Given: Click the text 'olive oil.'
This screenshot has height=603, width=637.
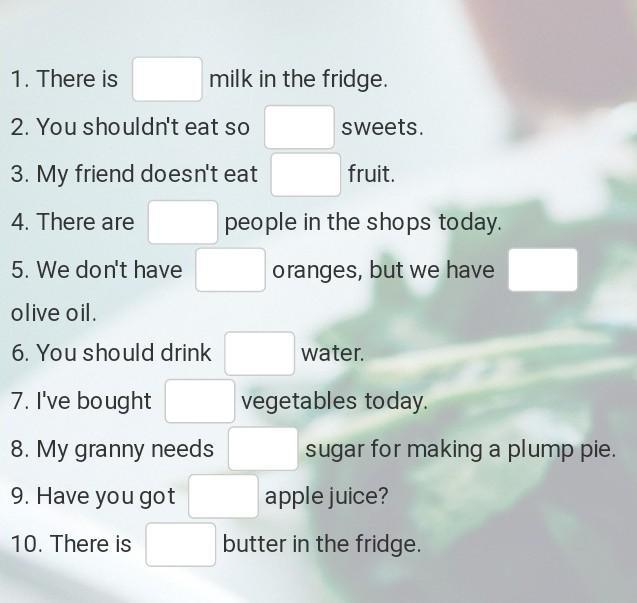Looking at the screenshot, I should (54, 313).
